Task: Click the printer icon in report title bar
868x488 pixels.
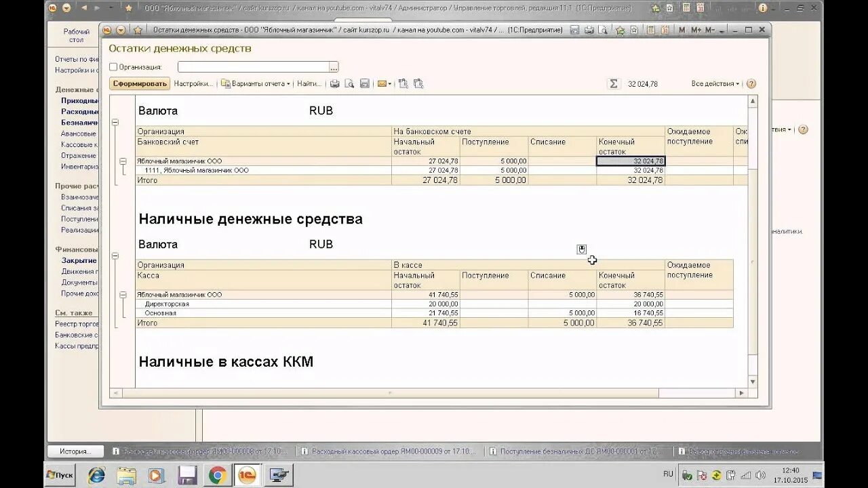Action: (x=589, y=30)
